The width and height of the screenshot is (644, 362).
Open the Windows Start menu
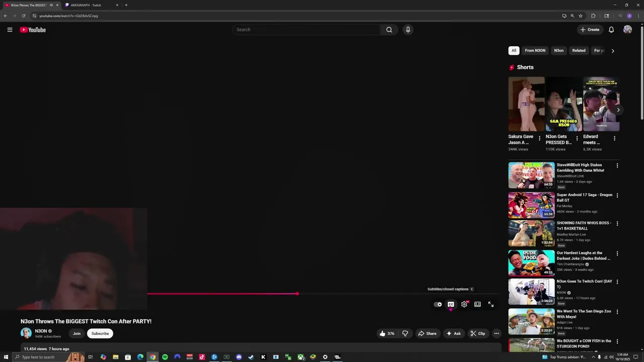[6, 357]
